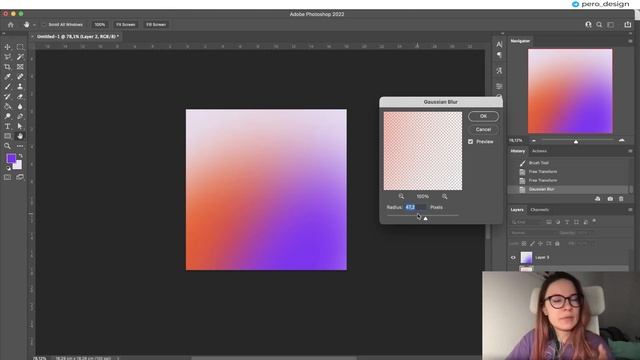This screenshot has width=640, height=360.
Task: Select the Rectangle shape tool
Action: 7,136
